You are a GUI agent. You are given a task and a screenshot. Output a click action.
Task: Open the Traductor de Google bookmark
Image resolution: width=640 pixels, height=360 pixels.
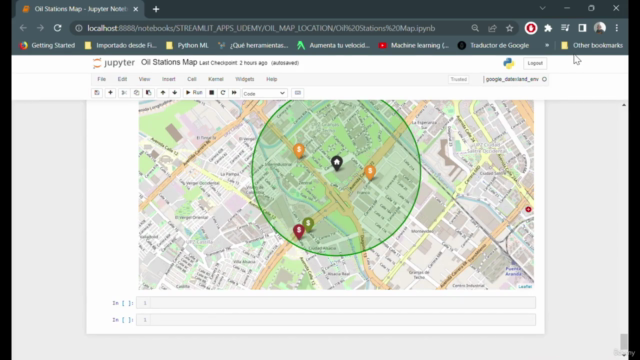493,45
